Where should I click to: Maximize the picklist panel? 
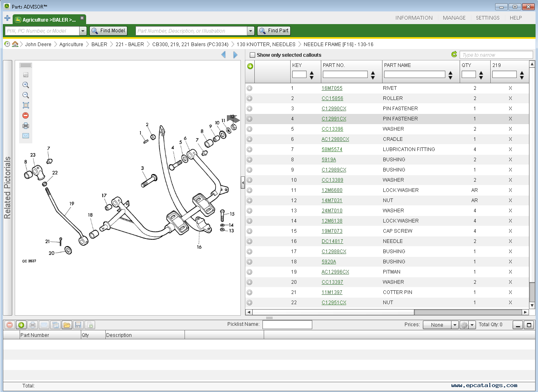click(529, 325)
